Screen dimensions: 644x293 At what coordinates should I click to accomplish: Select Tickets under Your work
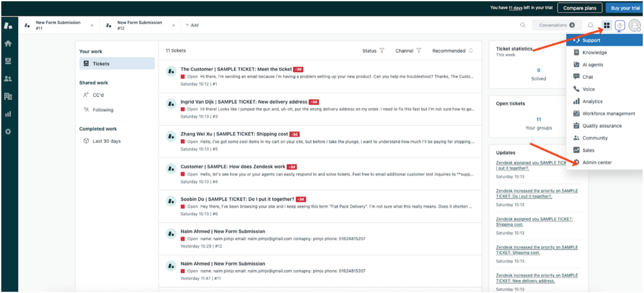click(x=117, y=64)
